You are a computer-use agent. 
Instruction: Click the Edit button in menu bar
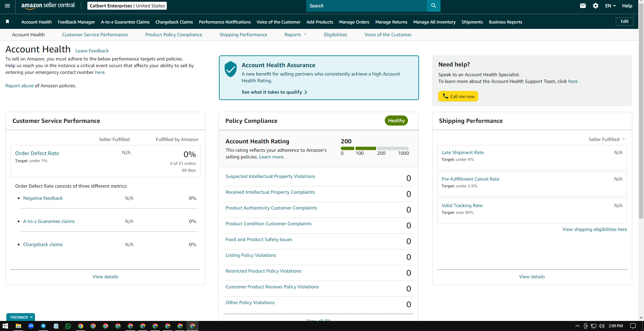(625, 21)
